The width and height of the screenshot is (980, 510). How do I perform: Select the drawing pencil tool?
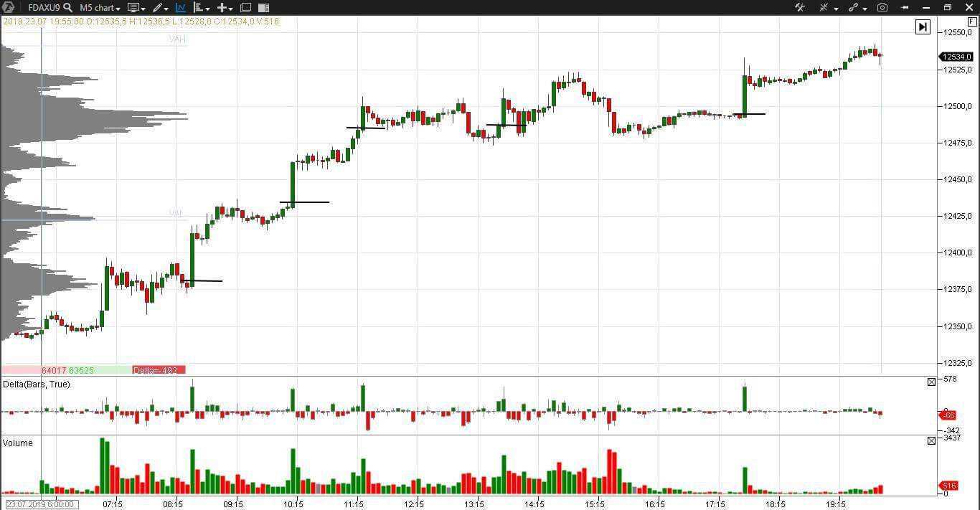click(159, 8)
